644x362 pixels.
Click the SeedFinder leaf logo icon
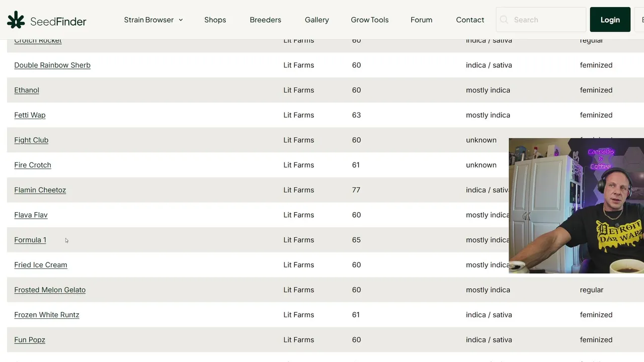pos(16,20)
